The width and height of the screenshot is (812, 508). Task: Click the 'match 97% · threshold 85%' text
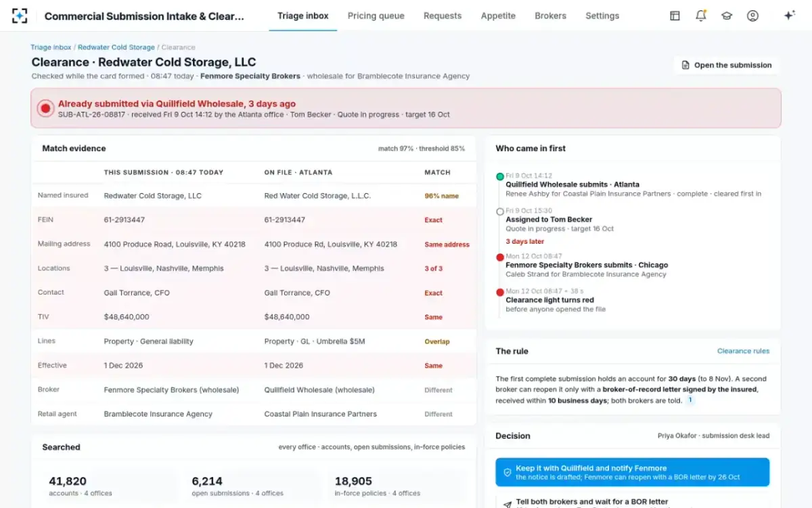(x=422, y=148)
